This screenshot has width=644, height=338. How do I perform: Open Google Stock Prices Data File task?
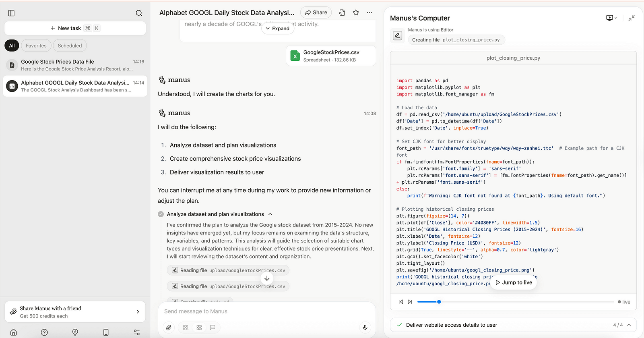[x=75, y=65]
